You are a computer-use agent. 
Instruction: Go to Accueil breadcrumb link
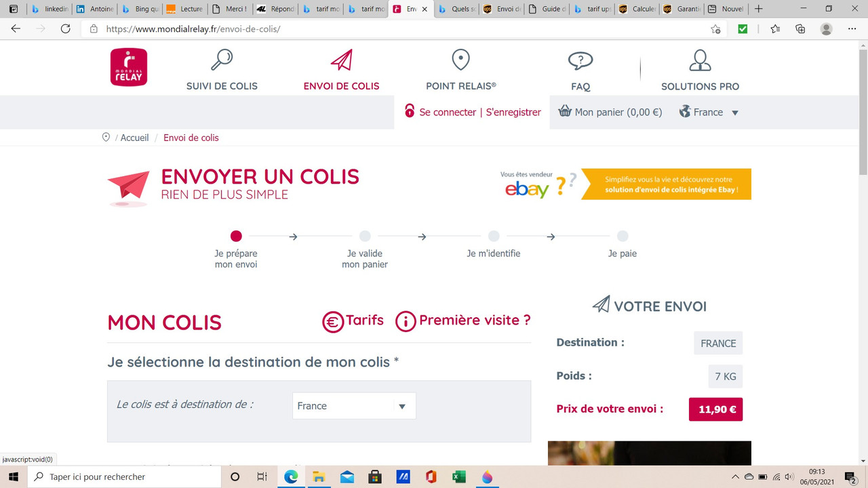(134, 138)
